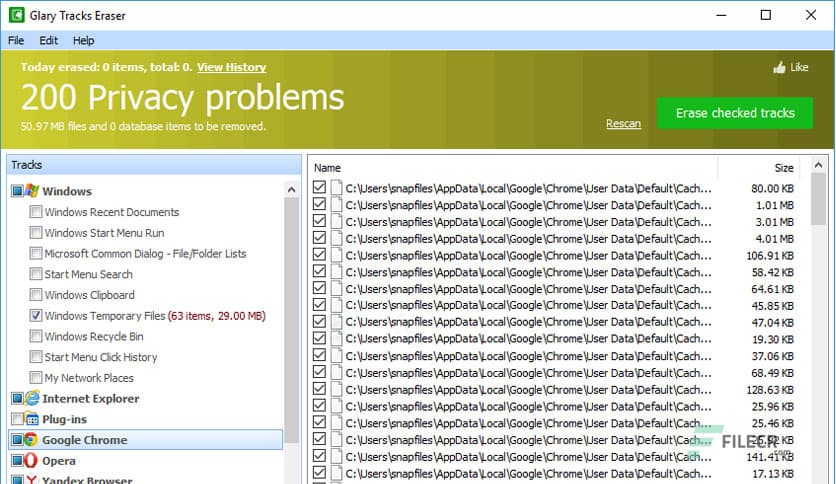Image resolution: width=836 pixels, height=484 pixels.
Task: Click file icon of the 17.13 KB row
Action: (x=336, y=473)
